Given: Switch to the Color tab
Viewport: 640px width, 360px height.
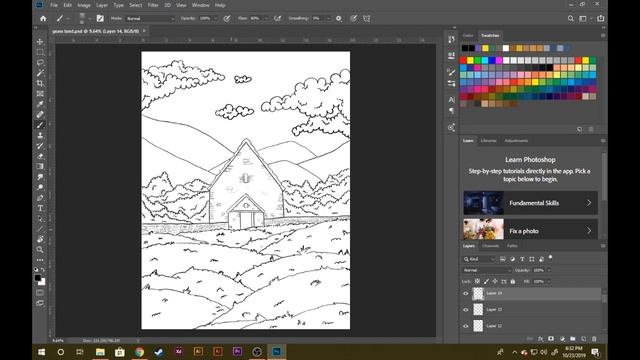Looking at the screenshot, I should [x=468, y=36].
